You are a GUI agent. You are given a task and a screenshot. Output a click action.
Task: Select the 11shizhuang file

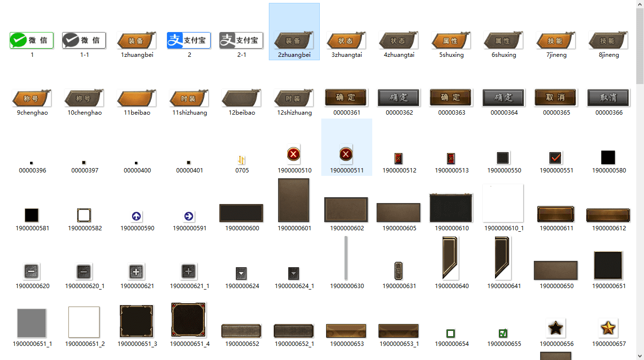click(x=189, y=98)
